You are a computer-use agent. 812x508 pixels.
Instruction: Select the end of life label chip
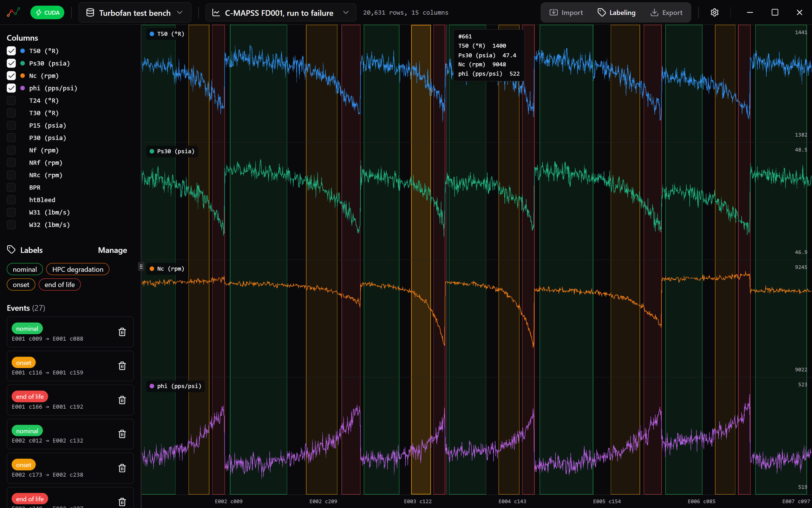coord(60,284)
